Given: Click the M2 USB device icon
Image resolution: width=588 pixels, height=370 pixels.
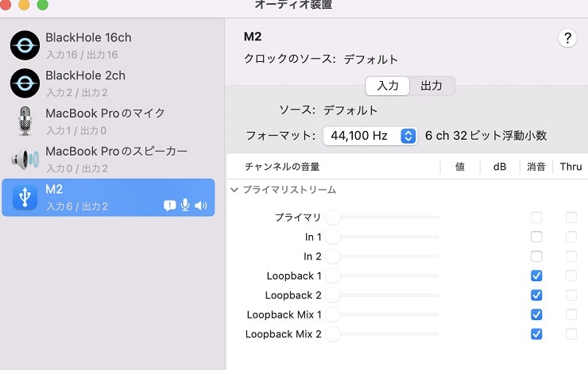Looking at the screenshot, I should click(x=25, y=196).
